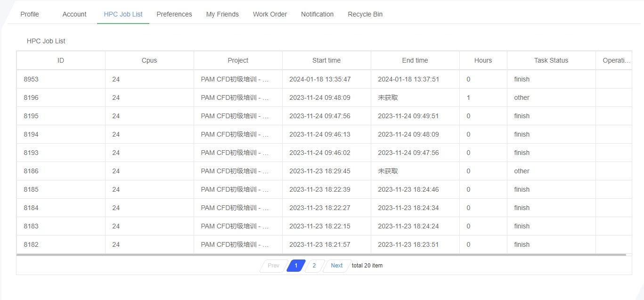This screenshot has height=300, width=644.
Task: Switch to the Account tab
Action: [x=74, y=14]
